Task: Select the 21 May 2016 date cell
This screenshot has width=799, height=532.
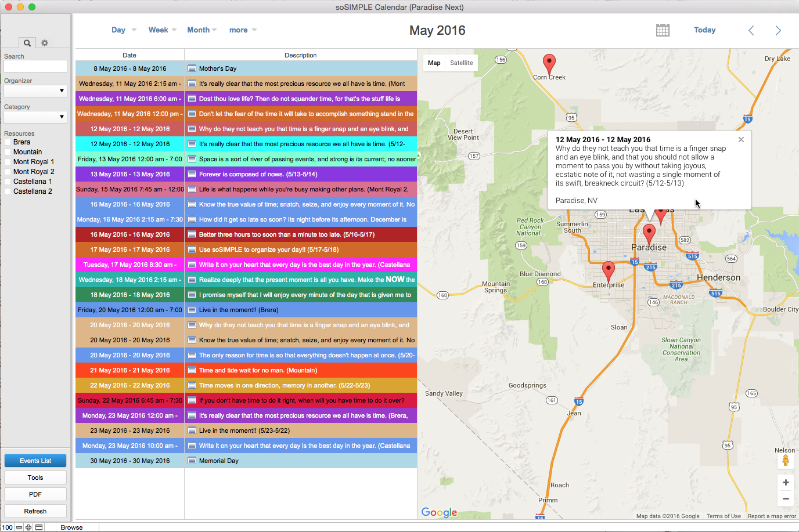Action: (x=130, y=370)
